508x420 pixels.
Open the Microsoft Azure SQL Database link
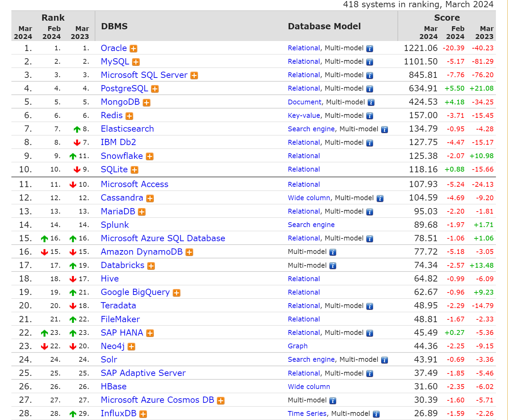[163, 238]
